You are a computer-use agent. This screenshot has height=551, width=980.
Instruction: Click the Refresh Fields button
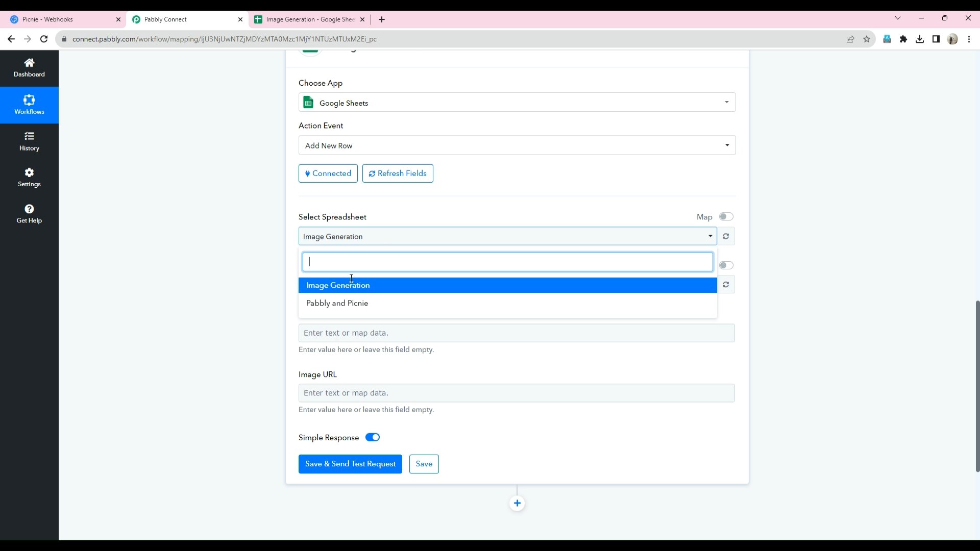398,173
